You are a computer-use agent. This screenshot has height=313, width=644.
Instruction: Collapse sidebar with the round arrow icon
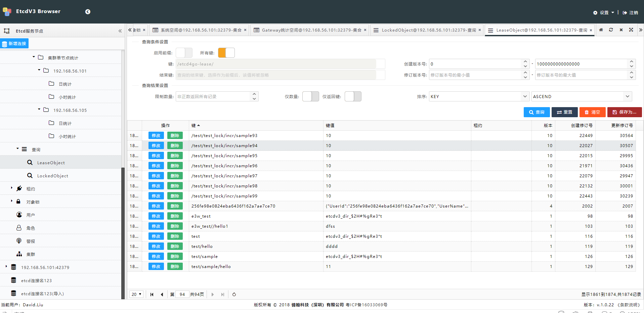(88, 12)
